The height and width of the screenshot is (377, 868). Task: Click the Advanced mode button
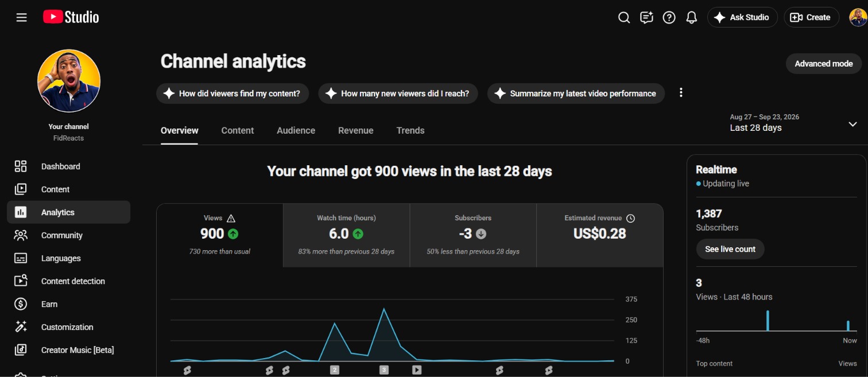[x=824, y=64]
